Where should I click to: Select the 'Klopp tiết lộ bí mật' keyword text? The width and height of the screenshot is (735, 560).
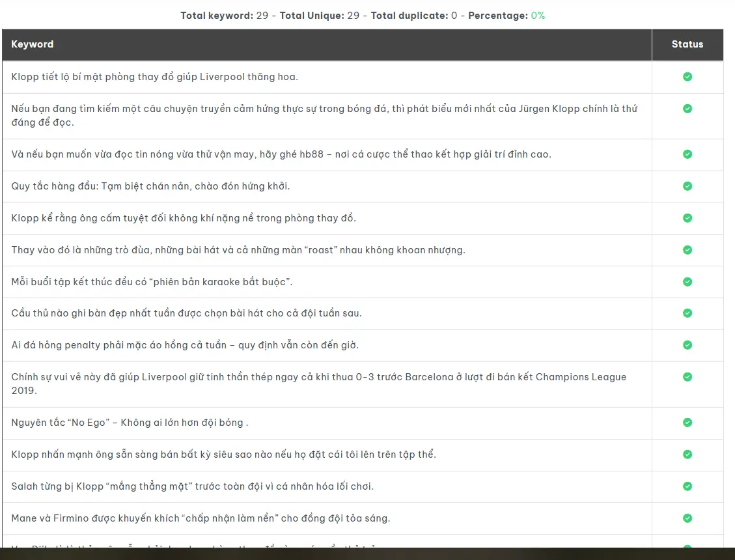pyautogui.click(x=154, y=77)
